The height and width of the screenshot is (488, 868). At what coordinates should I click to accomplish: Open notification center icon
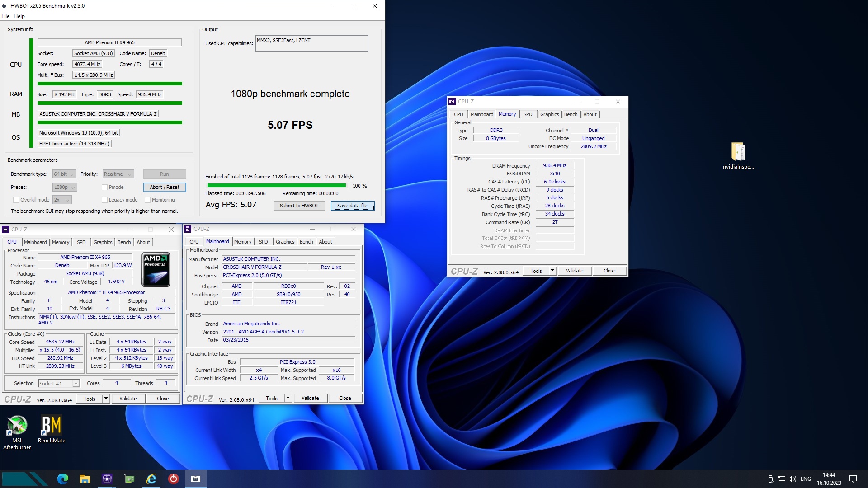[853, 479]
